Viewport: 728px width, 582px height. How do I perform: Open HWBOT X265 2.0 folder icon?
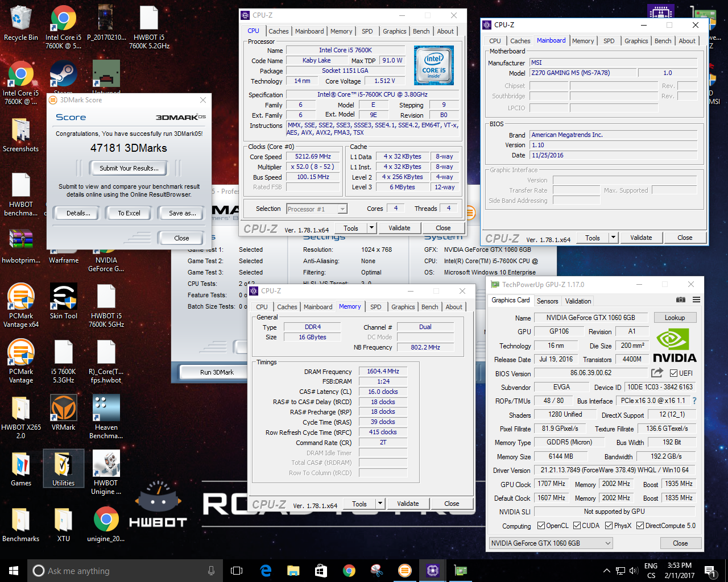[x=21, y=417]
